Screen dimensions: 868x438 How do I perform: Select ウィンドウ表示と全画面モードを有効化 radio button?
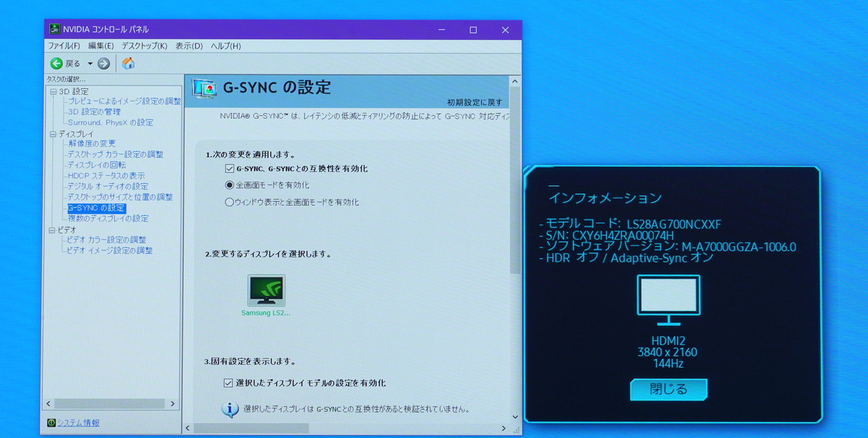tap(229, 203)
